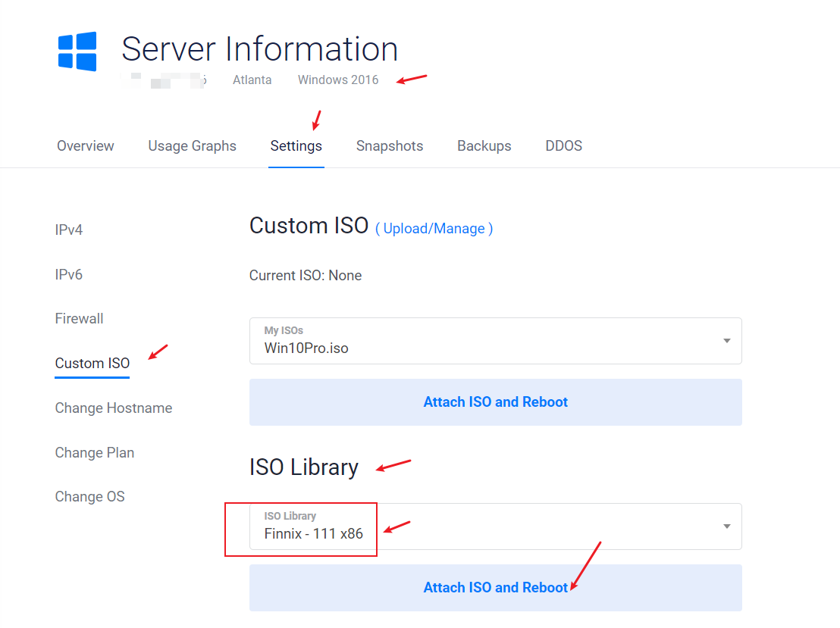Attach Win10Pro.iso and reboot

495,402
